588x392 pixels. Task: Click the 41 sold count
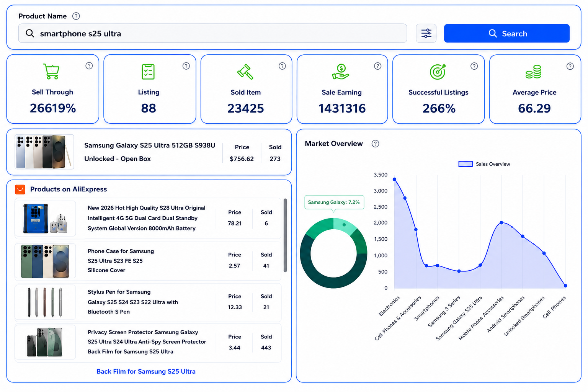pyautogui.click(x=266, y=266)
